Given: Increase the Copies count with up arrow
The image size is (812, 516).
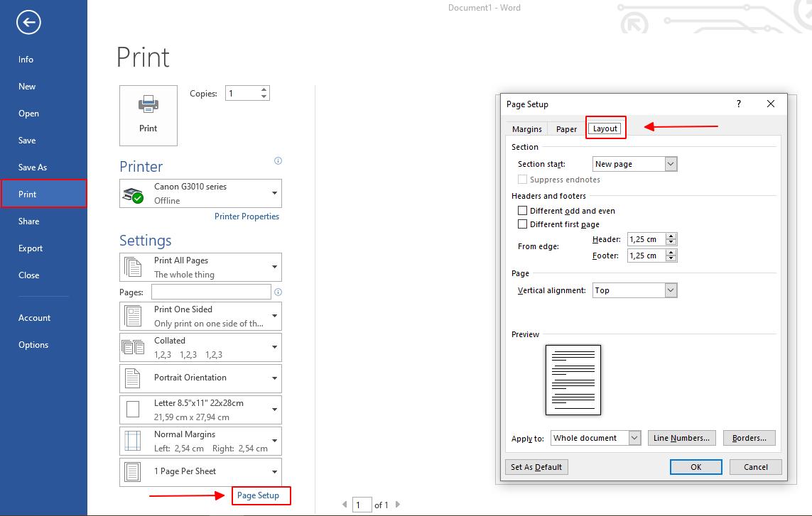Looking at the screenshot, I should click(x=264, y=90).
